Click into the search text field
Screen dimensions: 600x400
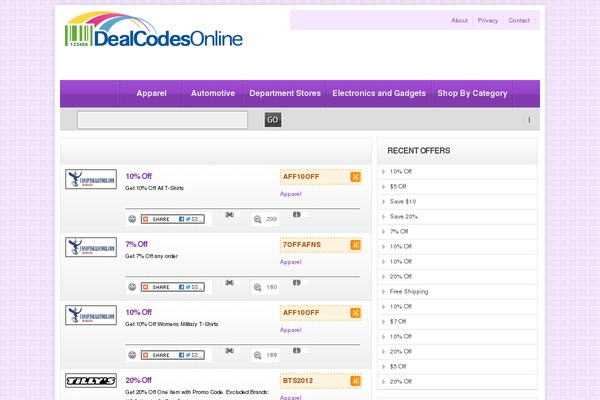[162, 120]
